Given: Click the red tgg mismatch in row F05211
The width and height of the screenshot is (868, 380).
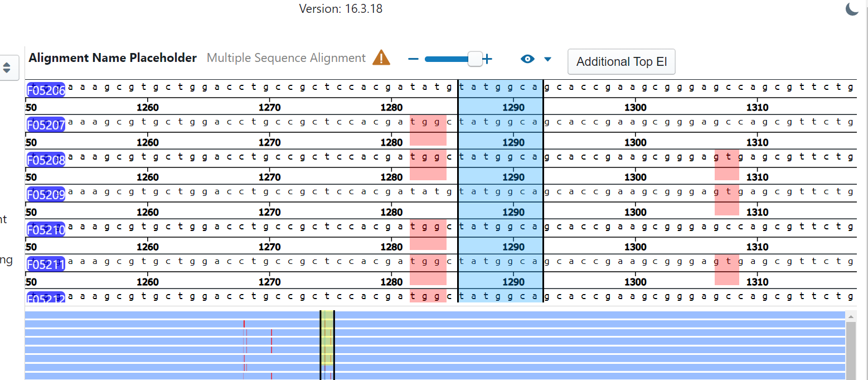Looking at the screenshot, I should click(428, 270).
